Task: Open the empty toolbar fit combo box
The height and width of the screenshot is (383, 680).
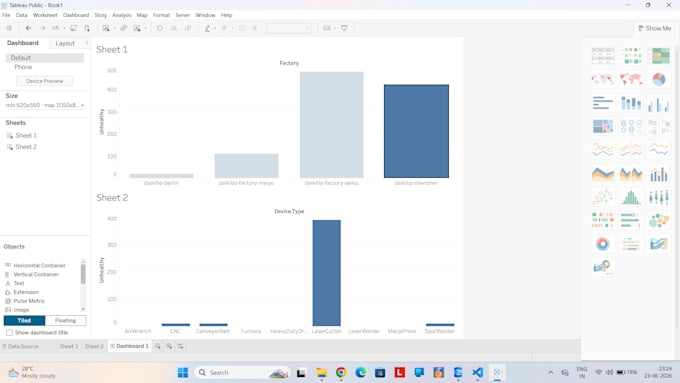Action: [289, 28]
